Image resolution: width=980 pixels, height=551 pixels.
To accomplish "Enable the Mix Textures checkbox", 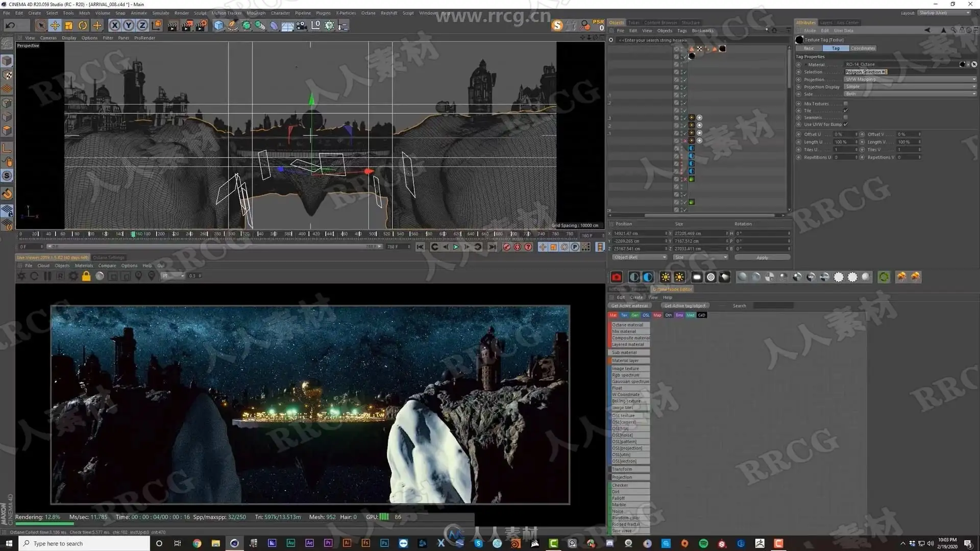I will (846, 104).
